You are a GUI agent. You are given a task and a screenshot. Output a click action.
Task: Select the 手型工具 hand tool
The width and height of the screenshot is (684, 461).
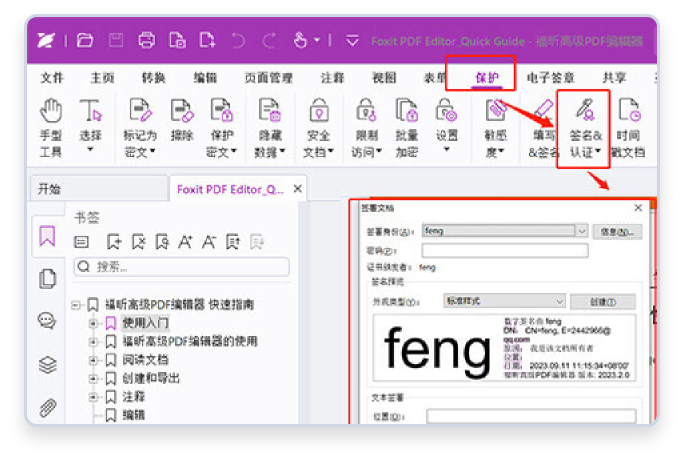[51, 127]
